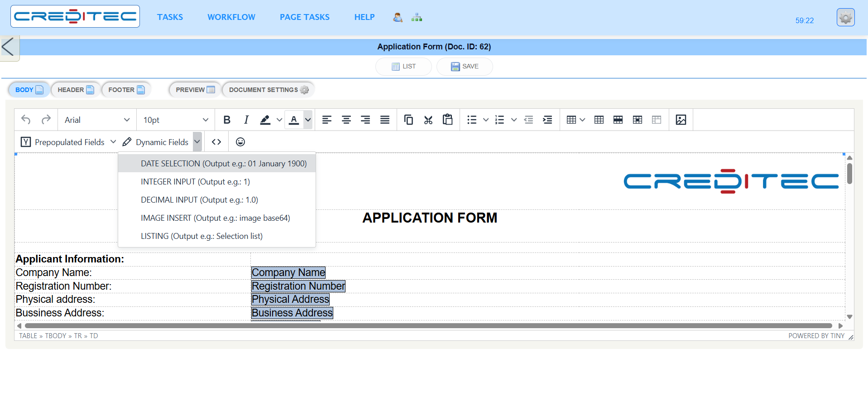Open the numbered list style dropdown

point(514,120)
